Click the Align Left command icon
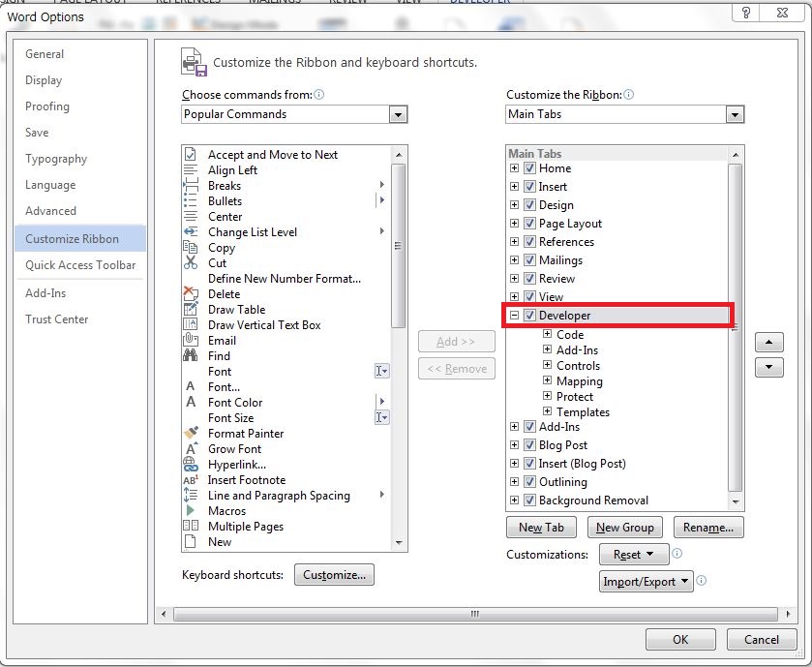The image size is (812, 667). click(190, 169)
